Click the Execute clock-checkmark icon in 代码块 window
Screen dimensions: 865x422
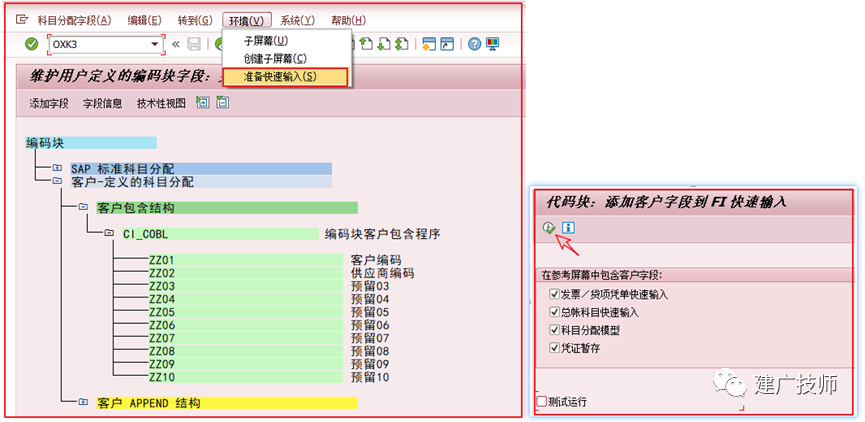pos(548,227)
